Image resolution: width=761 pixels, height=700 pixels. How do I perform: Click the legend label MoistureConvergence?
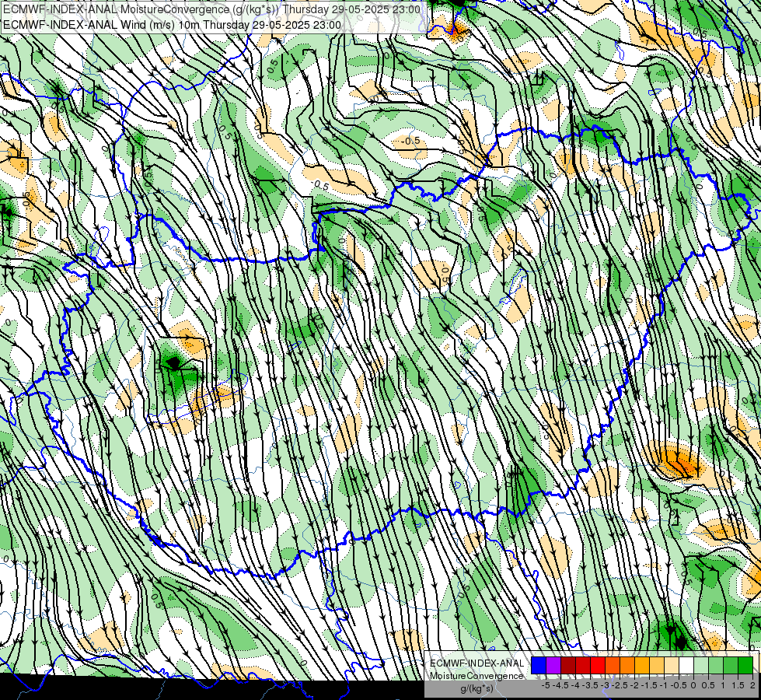click(x=476, y=676)
